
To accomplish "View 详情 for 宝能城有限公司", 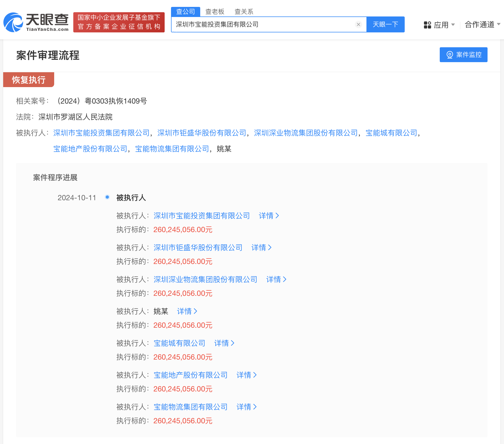I will click(224, 343).
